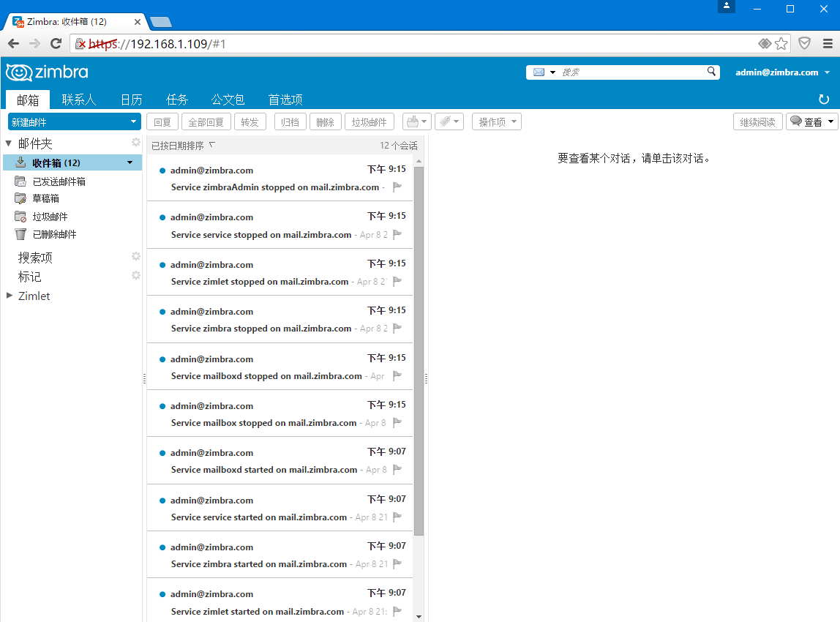This screenshot has height=622, width=840.
Task: Toggle unread dot on Service service started message
Action: 162,501
